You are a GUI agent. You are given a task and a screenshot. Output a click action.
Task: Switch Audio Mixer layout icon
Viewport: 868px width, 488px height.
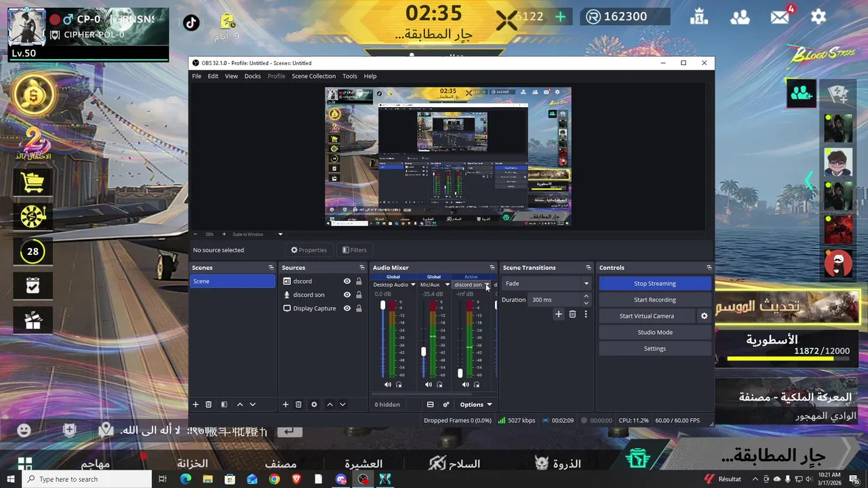coord(430,405)
